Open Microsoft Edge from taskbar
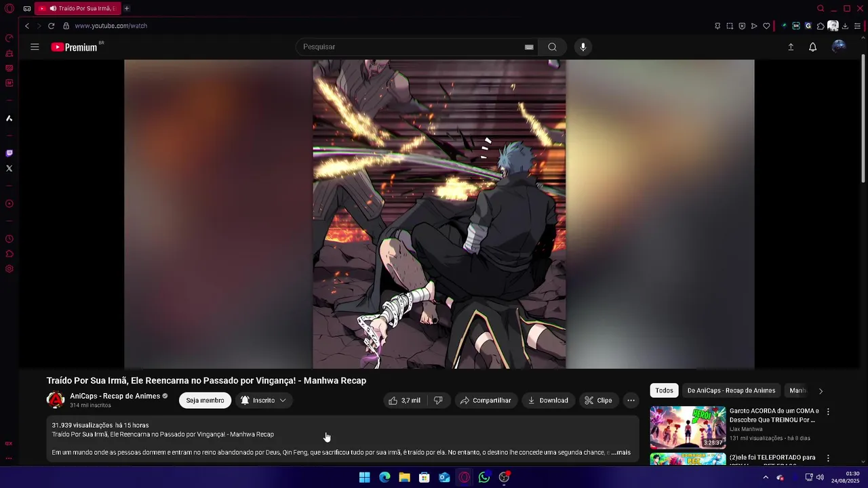The width and height of the screenshot is (868, 488). click(384, 477)
